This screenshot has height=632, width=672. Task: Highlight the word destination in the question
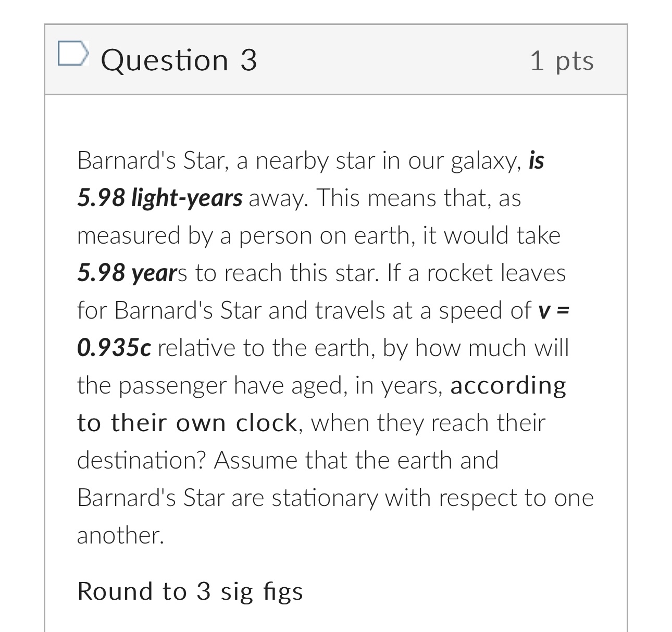[137, 460]
